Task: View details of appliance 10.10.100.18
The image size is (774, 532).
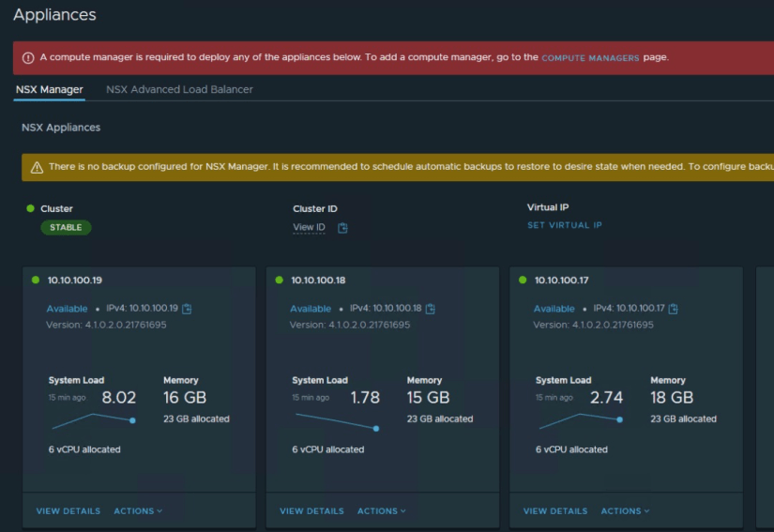Action: [312, 510]
